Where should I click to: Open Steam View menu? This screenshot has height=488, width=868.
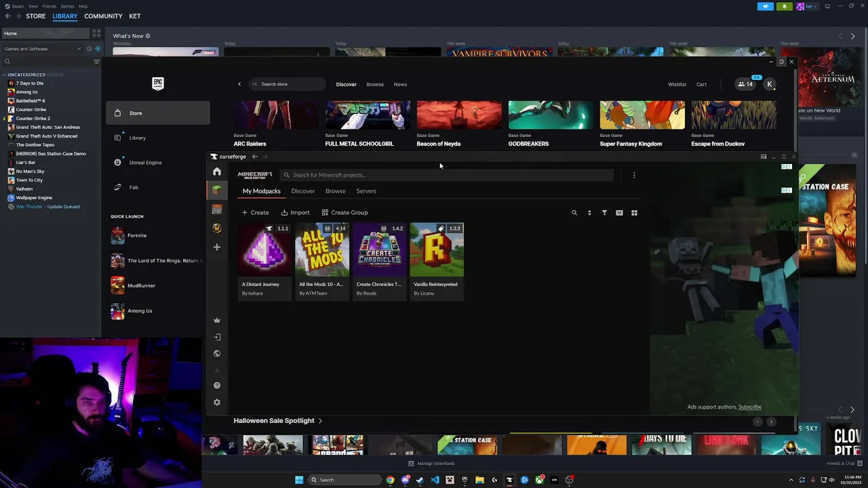tap(33, 6)
